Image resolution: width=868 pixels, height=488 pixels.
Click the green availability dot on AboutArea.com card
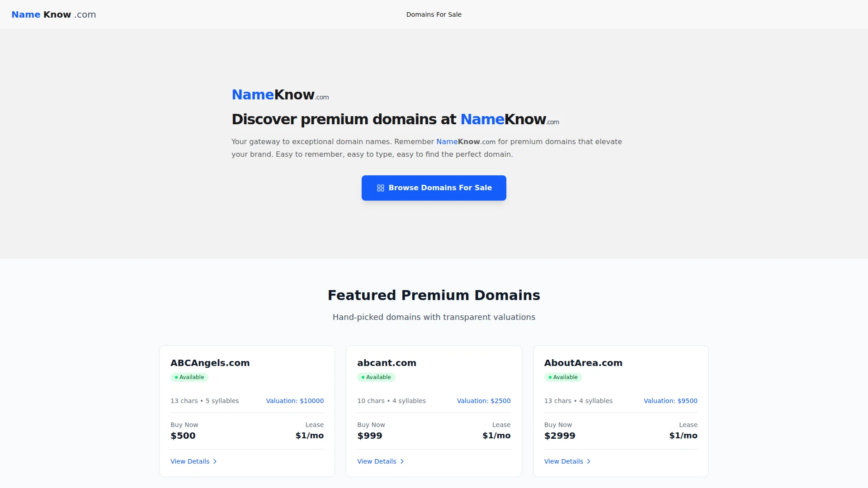pos(551,377)
